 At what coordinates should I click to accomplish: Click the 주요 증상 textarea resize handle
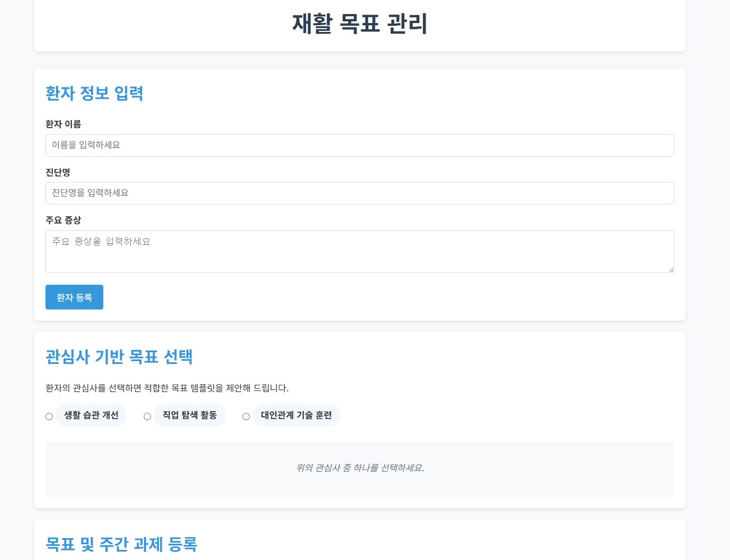pos(670,269)
